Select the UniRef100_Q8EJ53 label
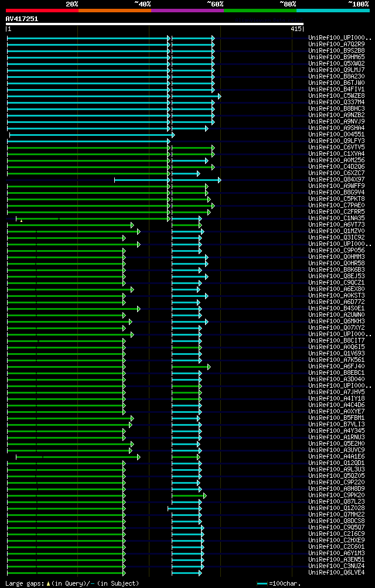Screen dimensions: 375x588 336,276
